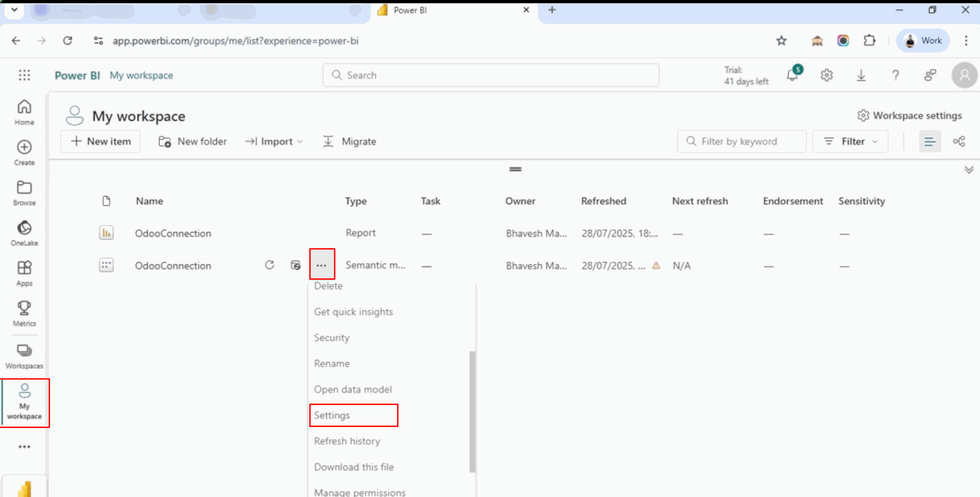Open the user account avatar
This screenshot has height=497, width=980.
coord(964,76)
